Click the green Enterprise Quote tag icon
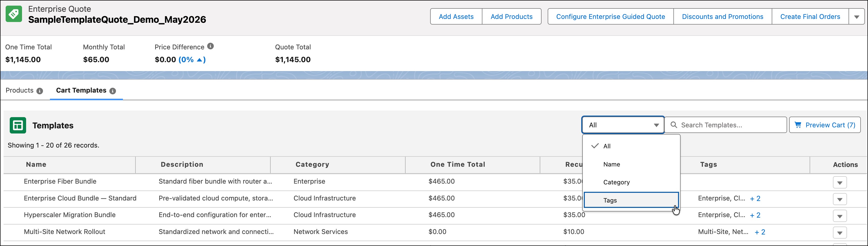868x246 pixels. [x=14, y=14]
